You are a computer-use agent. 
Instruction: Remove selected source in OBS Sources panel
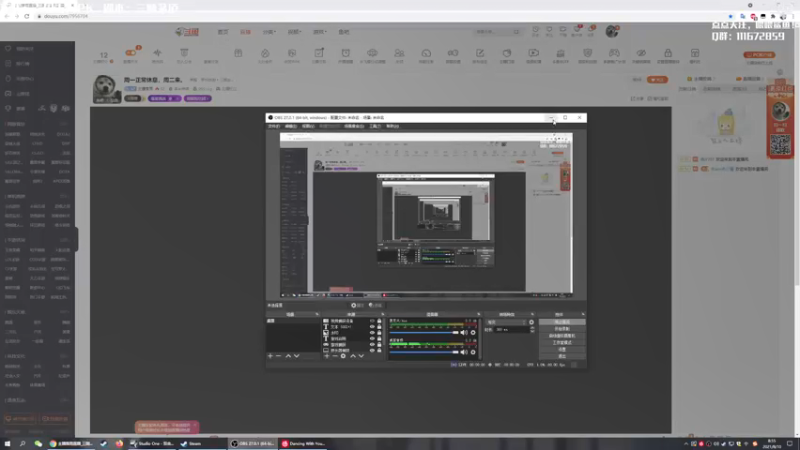[x=335, y=356]
